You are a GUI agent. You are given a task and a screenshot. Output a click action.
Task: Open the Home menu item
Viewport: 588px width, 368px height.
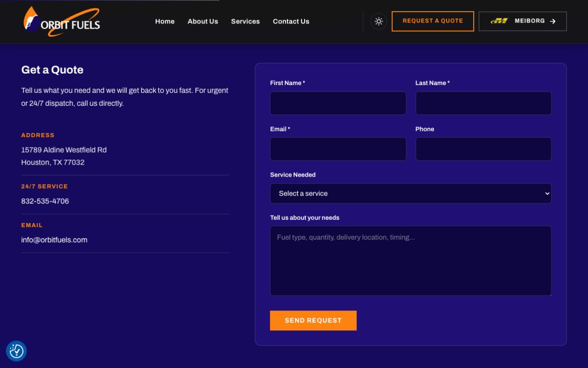[x=165, y=21]
